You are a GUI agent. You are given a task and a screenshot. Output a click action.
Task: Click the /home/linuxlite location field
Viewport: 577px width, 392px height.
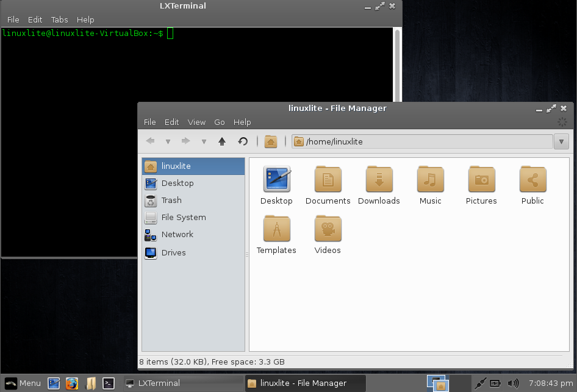(x=423, y=141)
